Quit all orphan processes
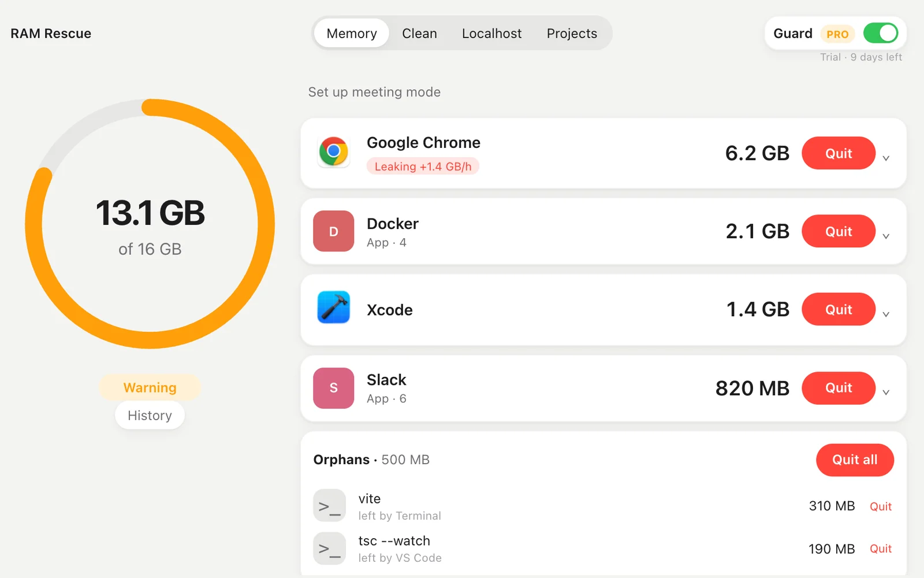 [855, 460]
